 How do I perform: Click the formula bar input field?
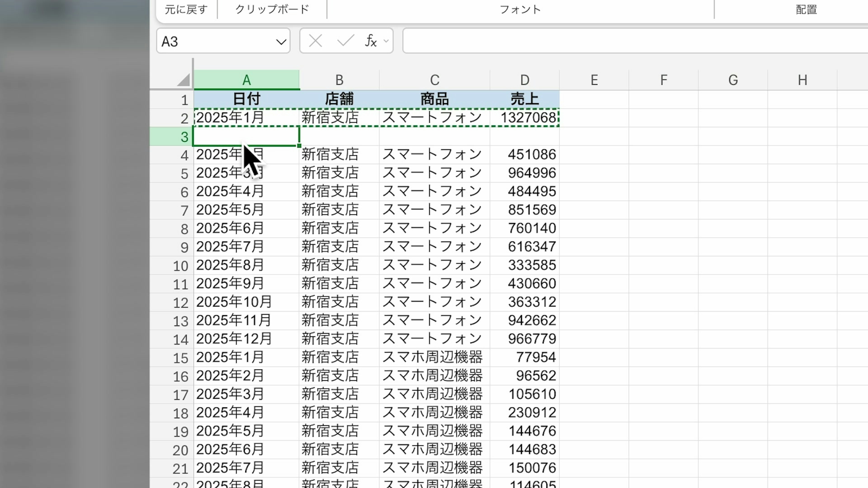pos(633,41)
